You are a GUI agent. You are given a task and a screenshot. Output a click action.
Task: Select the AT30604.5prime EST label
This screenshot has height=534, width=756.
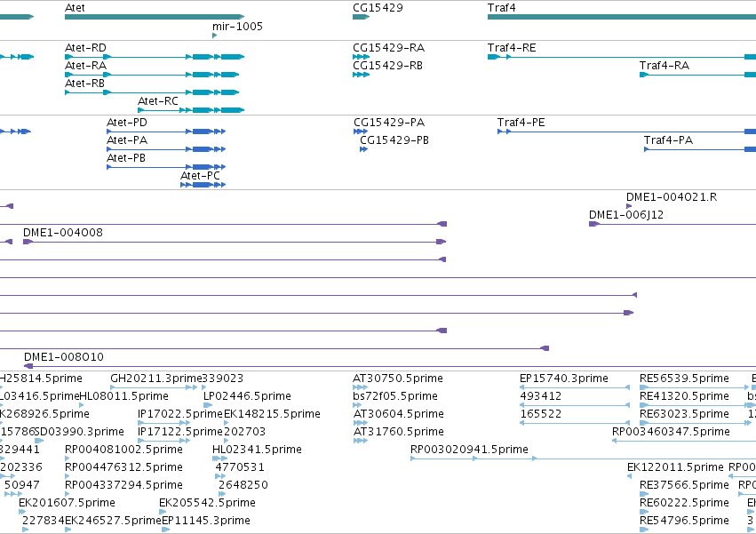click(x=399, y=414)
